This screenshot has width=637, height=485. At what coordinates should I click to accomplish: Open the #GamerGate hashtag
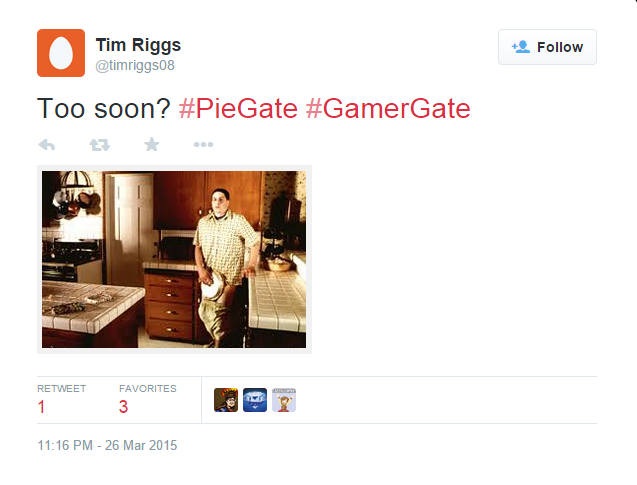[388, 109]
